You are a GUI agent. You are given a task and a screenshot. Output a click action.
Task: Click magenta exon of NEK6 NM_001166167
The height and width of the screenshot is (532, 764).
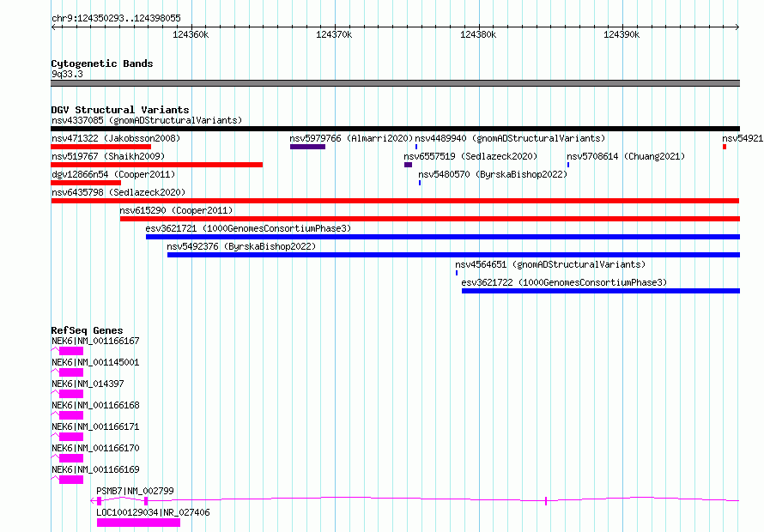pos(71,351)
